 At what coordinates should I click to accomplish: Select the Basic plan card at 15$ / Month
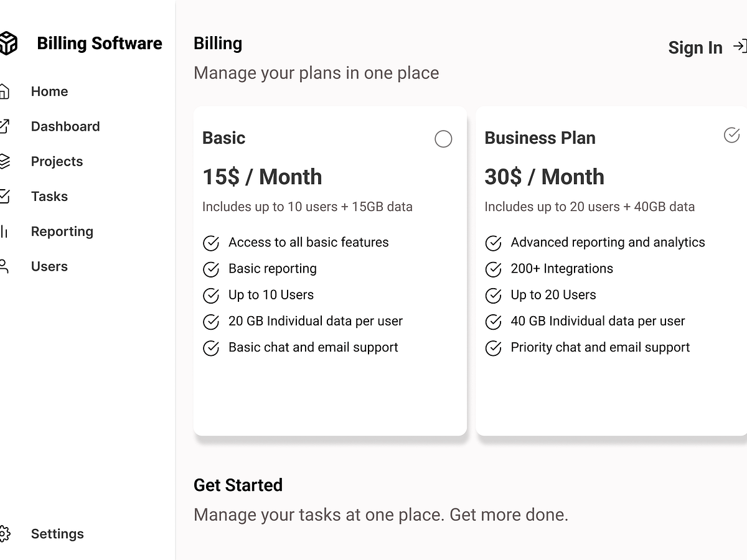tap(330, 271)
